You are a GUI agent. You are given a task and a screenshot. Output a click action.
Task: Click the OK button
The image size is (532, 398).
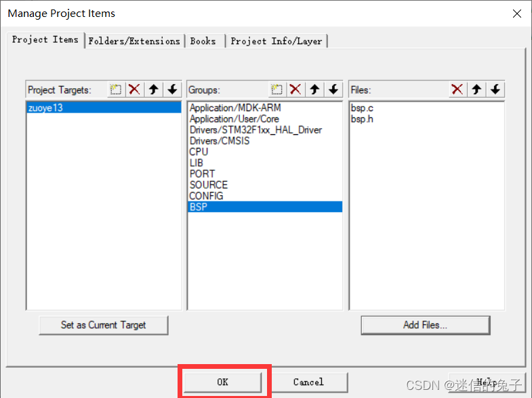click(x=223, y=382)
